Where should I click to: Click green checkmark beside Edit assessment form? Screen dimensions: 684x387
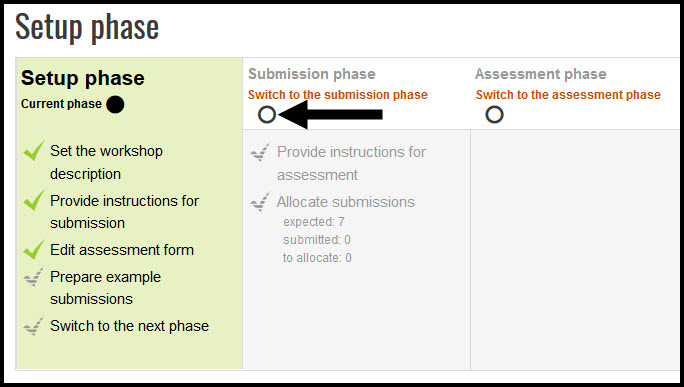(34, 250)
